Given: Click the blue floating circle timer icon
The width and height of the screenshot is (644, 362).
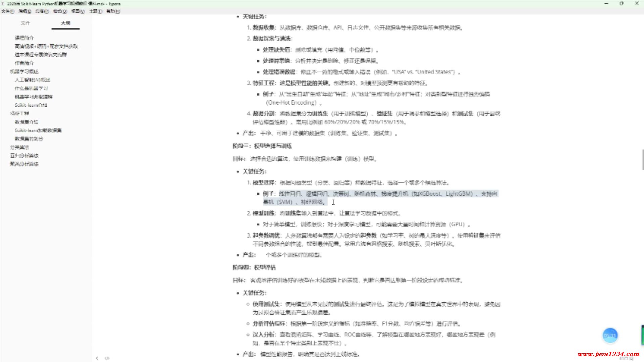Looking at the screenshot, I should click(x=610, y=335).
